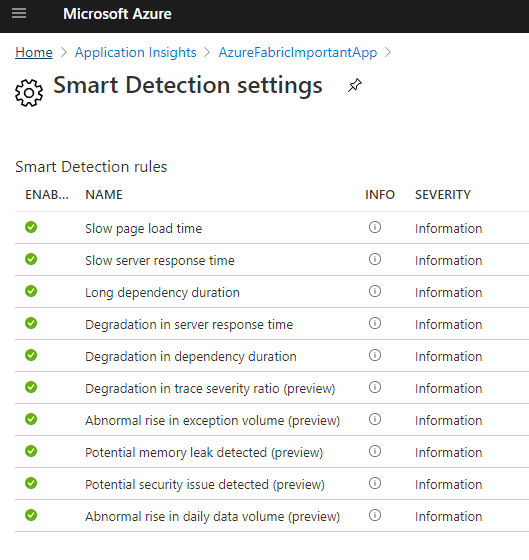
Task: Select the Degradation in dependency duration rule
Action: click(x=272, y=356)
